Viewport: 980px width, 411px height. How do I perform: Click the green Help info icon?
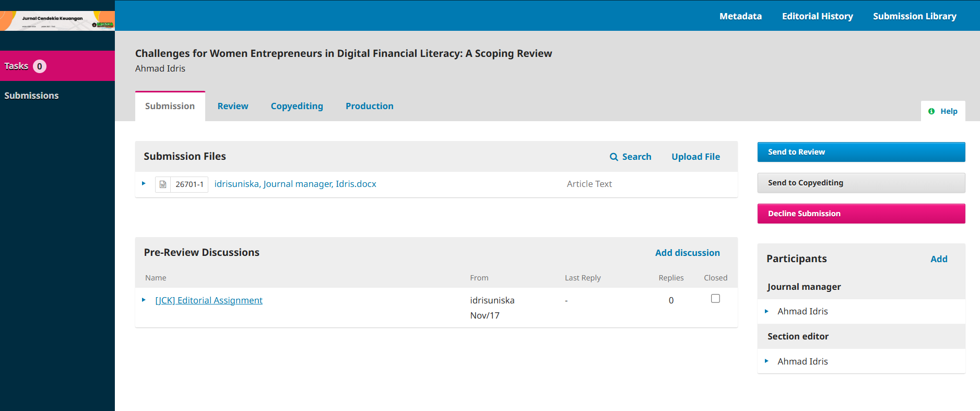(931, 111)
